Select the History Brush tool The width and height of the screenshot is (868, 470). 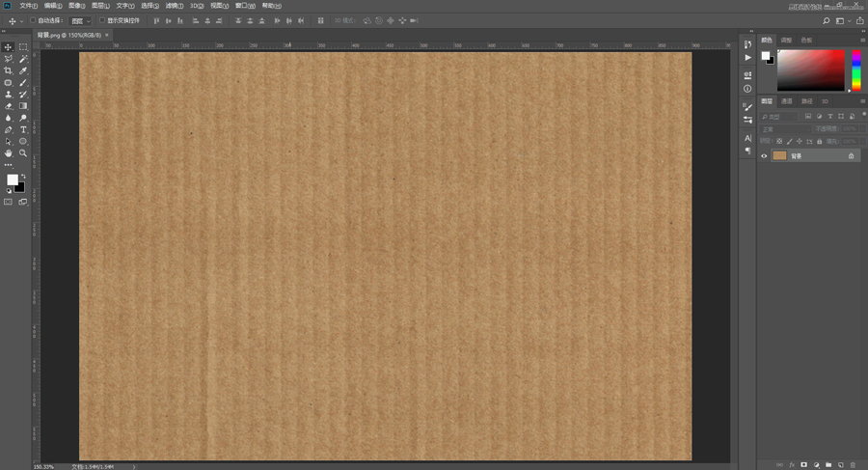(23, 95)
